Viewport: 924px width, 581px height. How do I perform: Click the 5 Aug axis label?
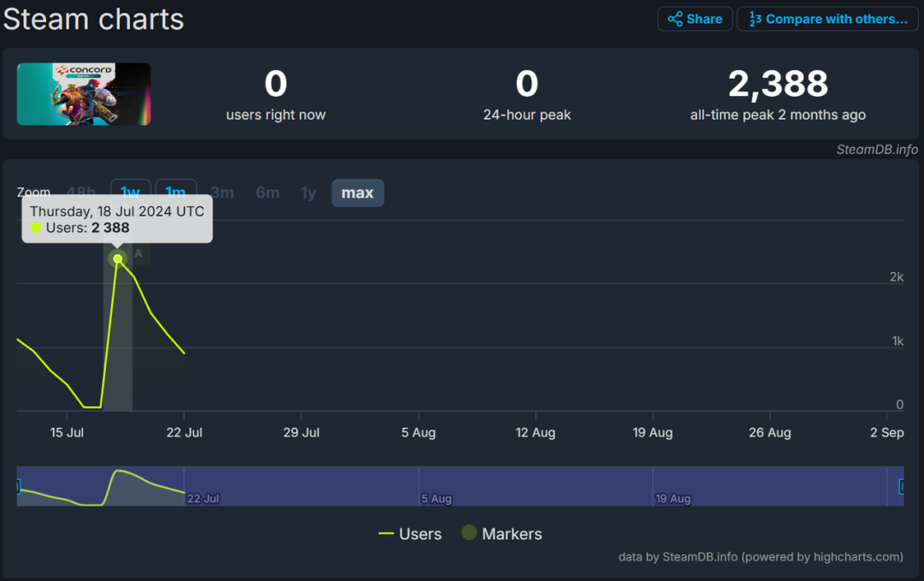418,432
